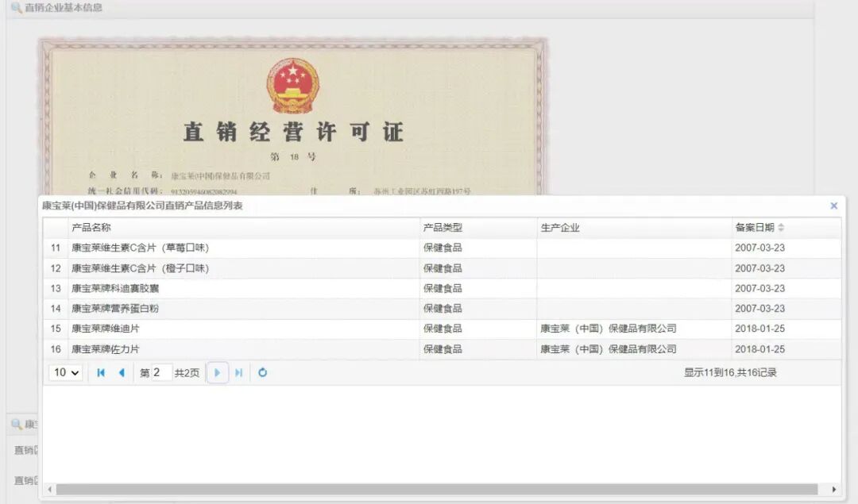858x504 pixels.
Task: Click date 2007-03-23 in row 11
Action: 760,248
